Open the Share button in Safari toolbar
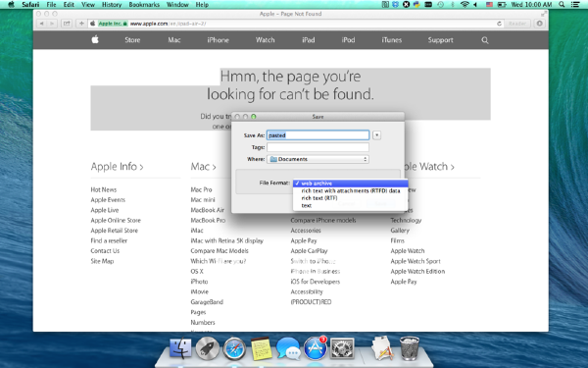The image size is (588, 368). 67,24
